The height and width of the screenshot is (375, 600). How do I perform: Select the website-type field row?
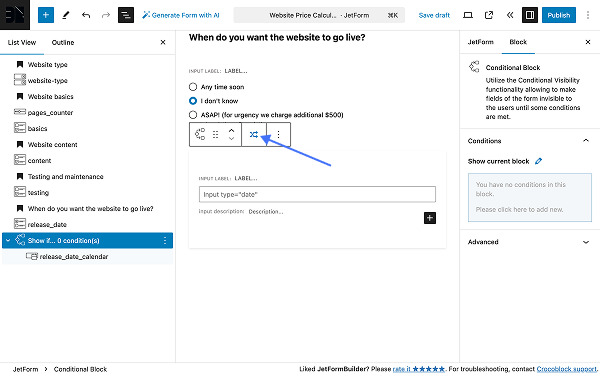(x=88, y=81)
